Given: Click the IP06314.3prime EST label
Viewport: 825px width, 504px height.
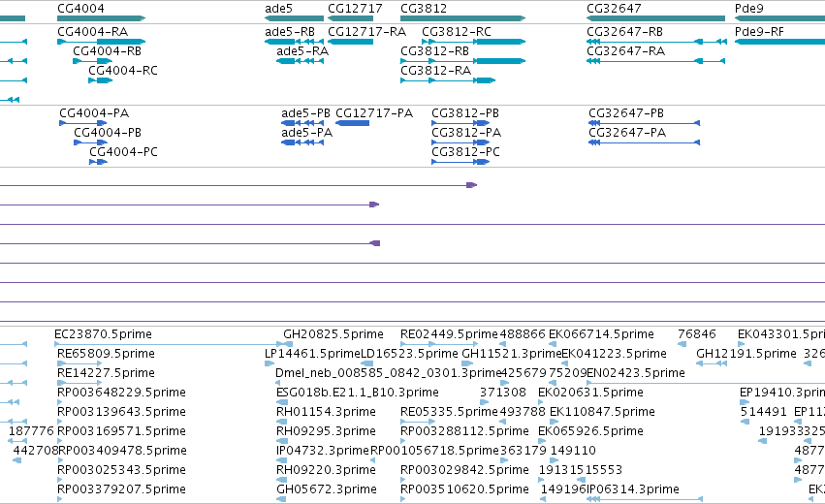Looking at the screenshot, I should click(x=633, y=489).
